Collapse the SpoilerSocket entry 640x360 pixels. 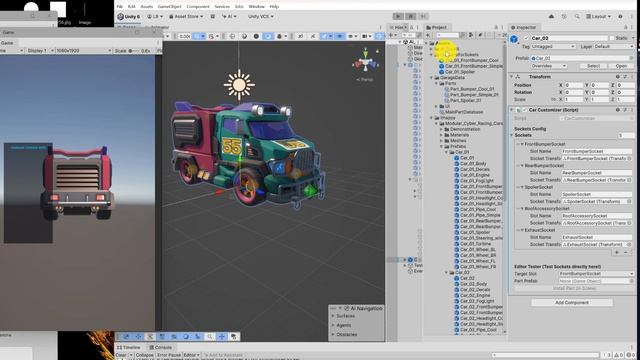[x=522, y=187]
